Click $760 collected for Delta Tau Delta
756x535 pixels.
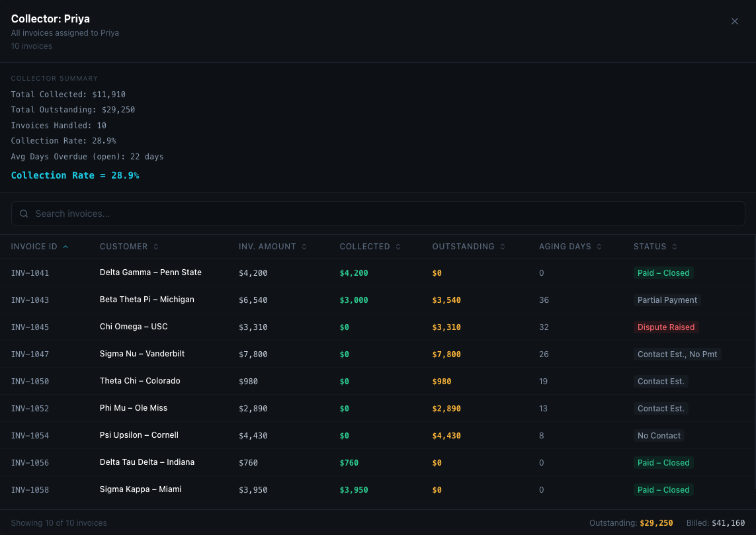(349, 463)
